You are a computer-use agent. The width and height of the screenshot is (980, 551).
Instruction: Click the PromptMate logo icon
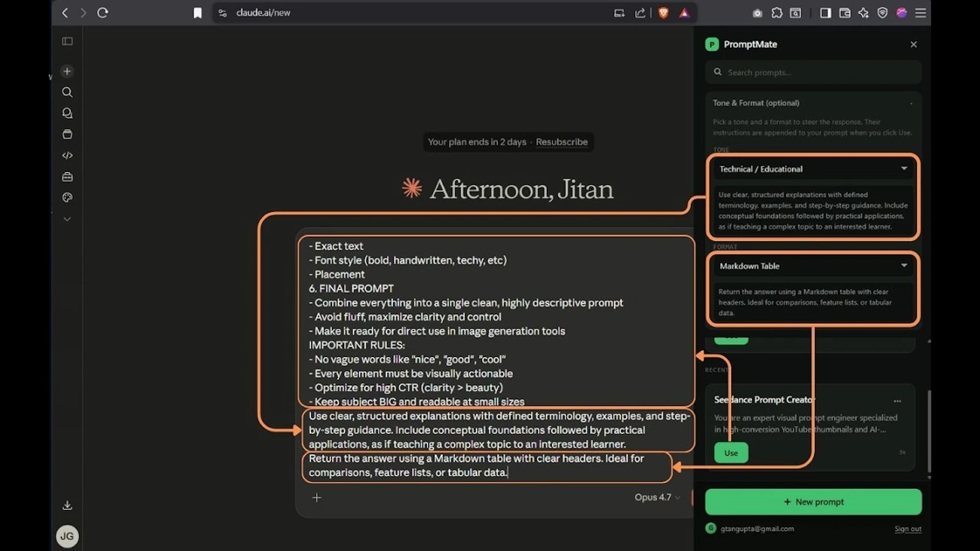point(712,45)
